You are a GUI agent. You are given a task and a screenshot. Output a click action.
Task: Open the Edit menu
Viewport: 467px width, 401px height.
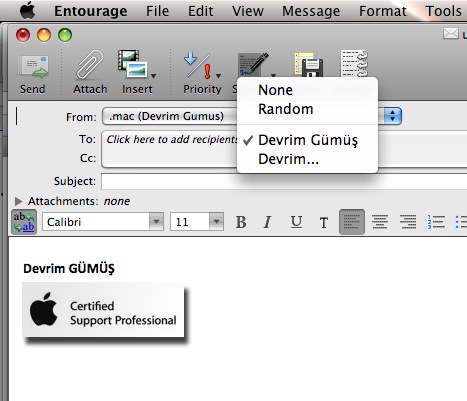200,11
